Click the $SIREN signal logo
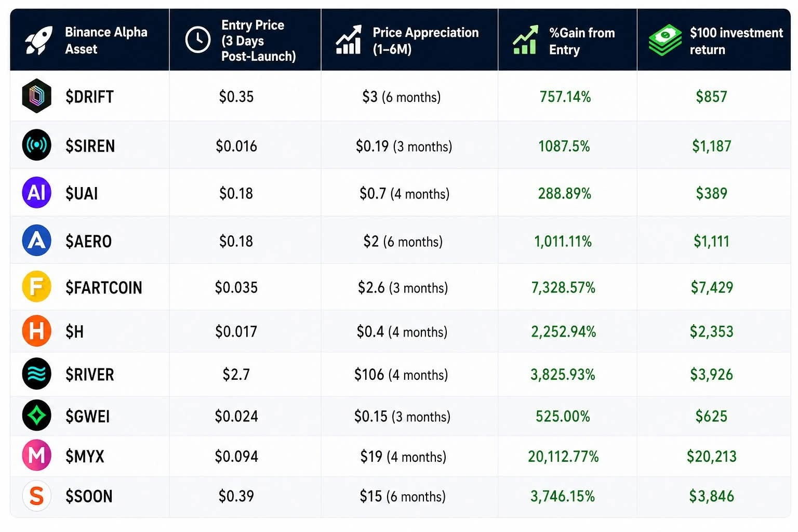The height and width of the screenshot is (532, 798). 36,145
